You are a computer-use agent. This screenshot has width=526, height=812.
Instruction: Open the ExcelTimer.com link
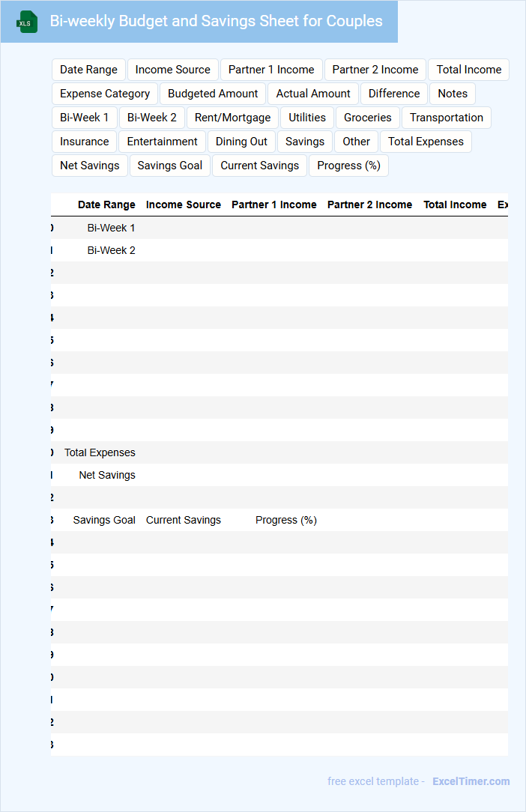pyautogui.click(x=471, y=781)
